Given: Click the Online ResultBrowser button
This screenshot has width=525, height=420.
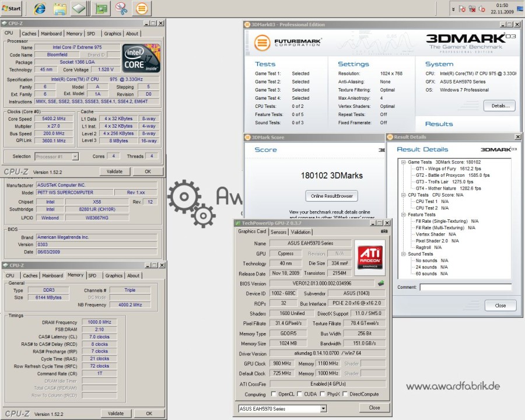Looking at the screenshot, I should coord(332,196).
